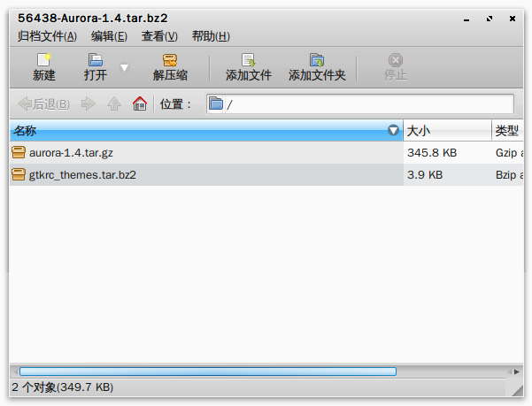The width and height of the screenshot is (532, 406).
Task: Click the 解压缩 (Extract) toolbar icon
Action: click(x=170, y=60)
